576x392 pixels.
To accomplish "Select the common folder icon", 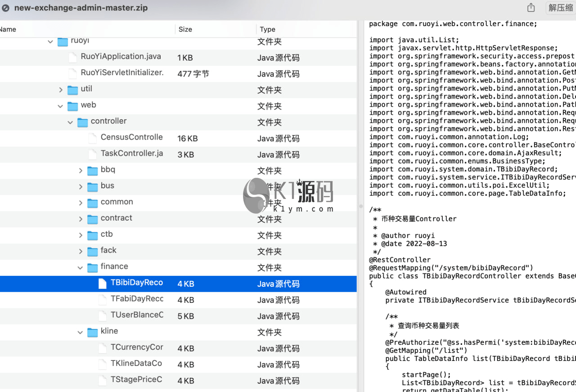I will tap(93, 203).
